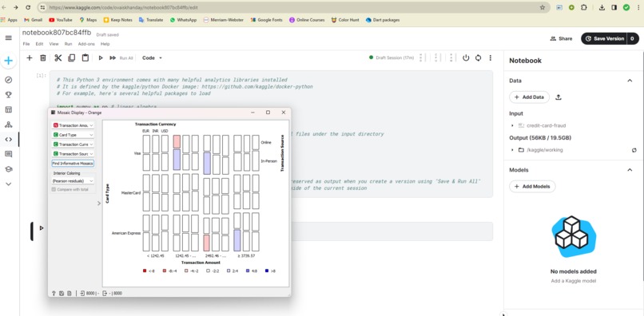Open the compass Home icon in sidebar
The height and width of the screenshot is (316, 644).
tap(8, 80)
